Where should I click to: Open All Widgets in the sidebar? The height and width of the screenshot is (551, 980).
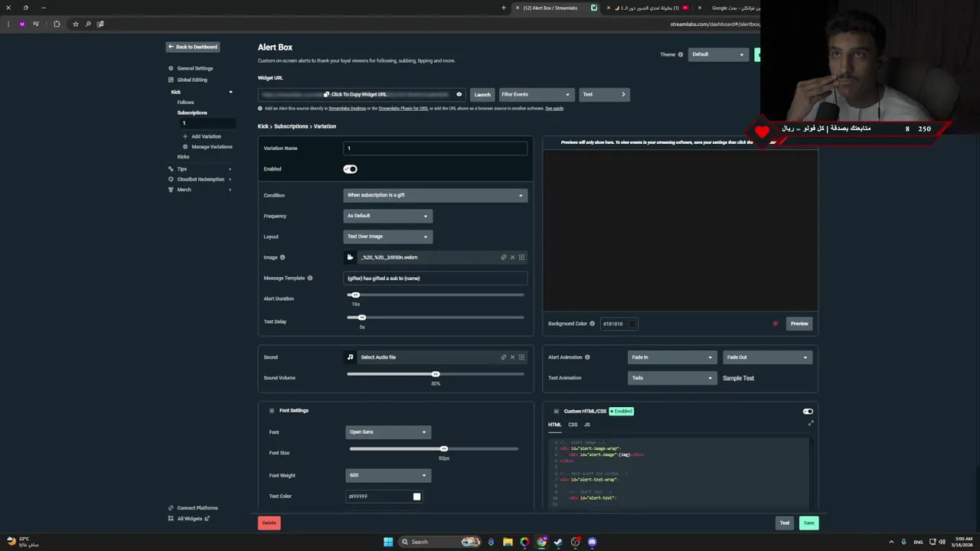tap(188, 519)
